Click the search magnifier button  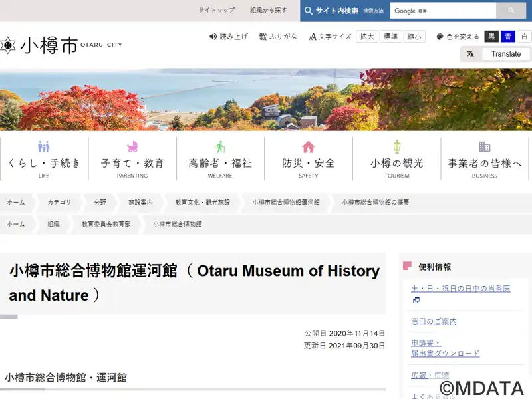(x=511, y=11)
